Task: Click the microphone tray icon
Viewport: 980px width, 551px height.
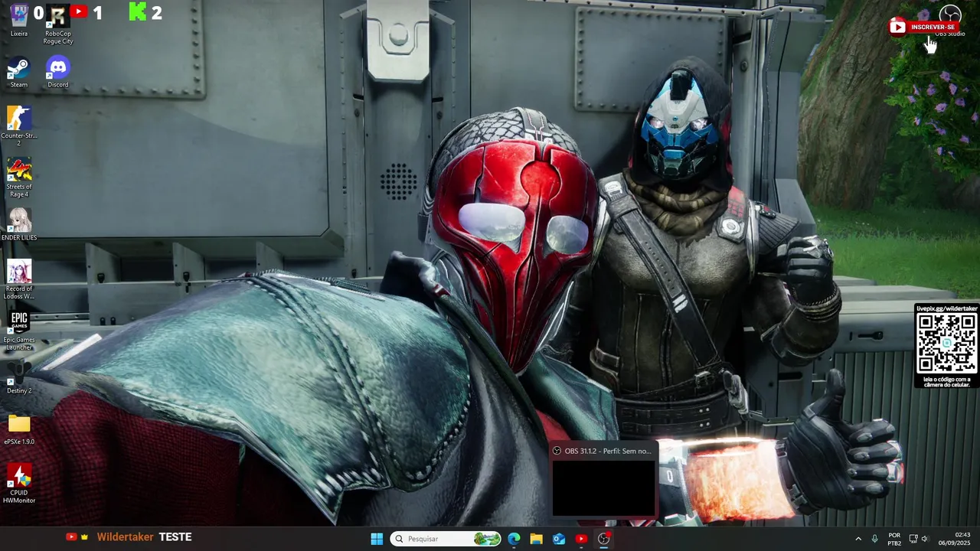Action: [874, 539]
